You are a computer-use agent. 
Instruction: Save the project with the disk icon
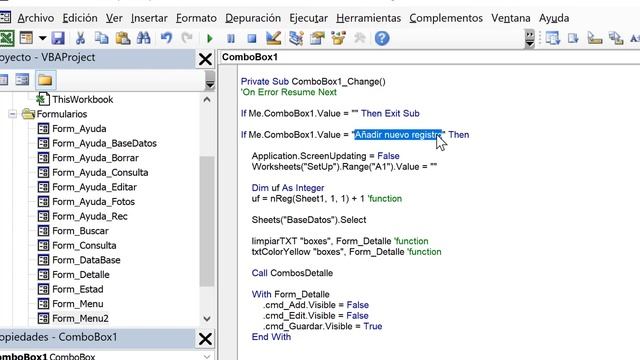58,38
